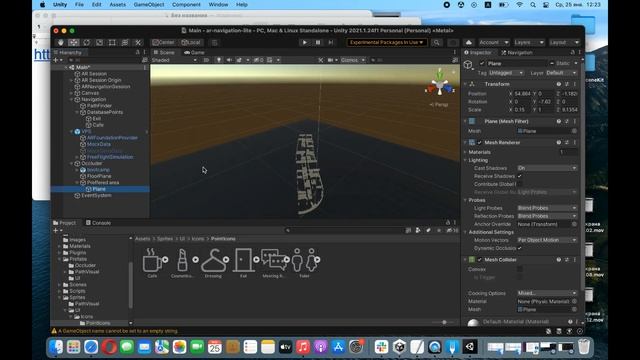Image resolution: width=640 pixels, height=360 pixels.
Task: Select the Rect transform tool
Action: tap(112, 42)
